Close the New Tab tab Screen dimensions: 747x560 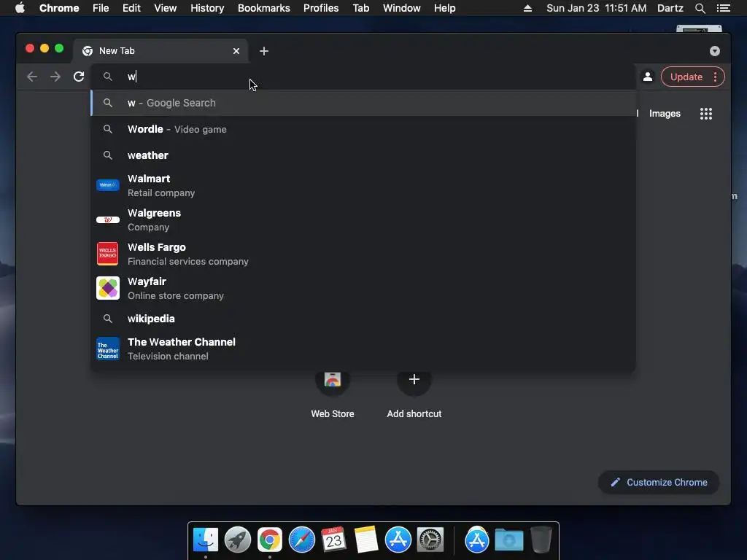click(236, 51)
